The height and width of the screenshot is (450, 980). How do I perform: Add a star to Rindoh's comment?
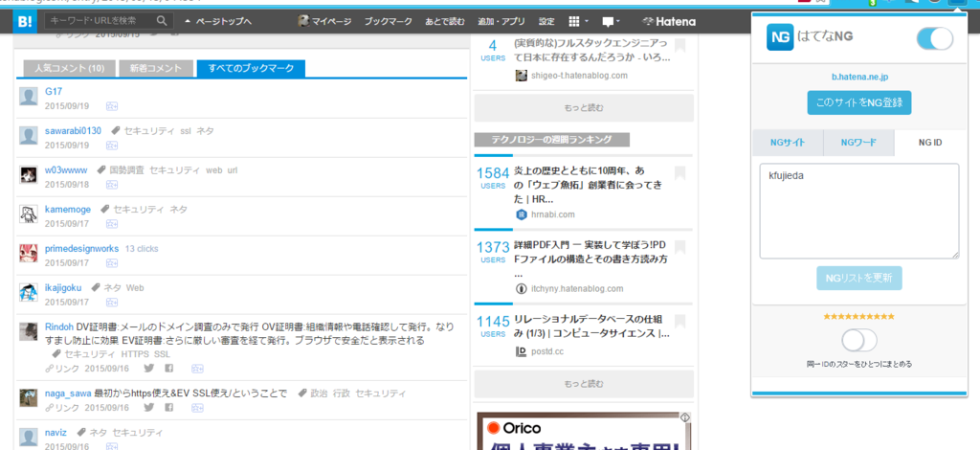197,368
